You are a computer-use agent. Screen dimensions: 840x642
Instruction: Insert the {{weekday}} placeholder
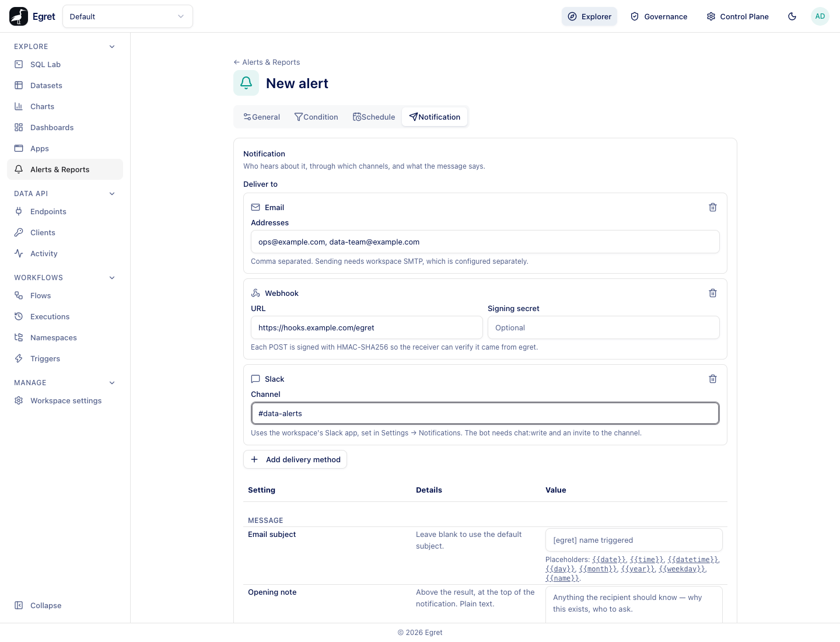click(x=682, y=569)
